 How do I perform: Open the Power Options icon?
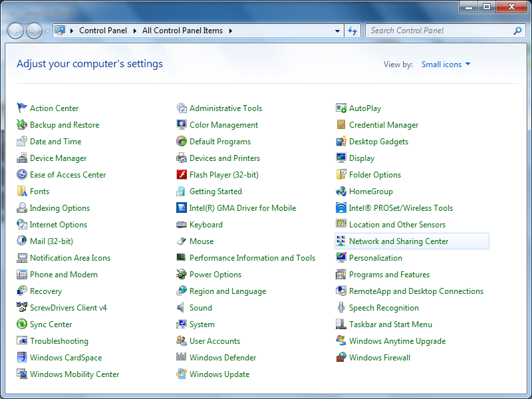click(x=182, y=274)
